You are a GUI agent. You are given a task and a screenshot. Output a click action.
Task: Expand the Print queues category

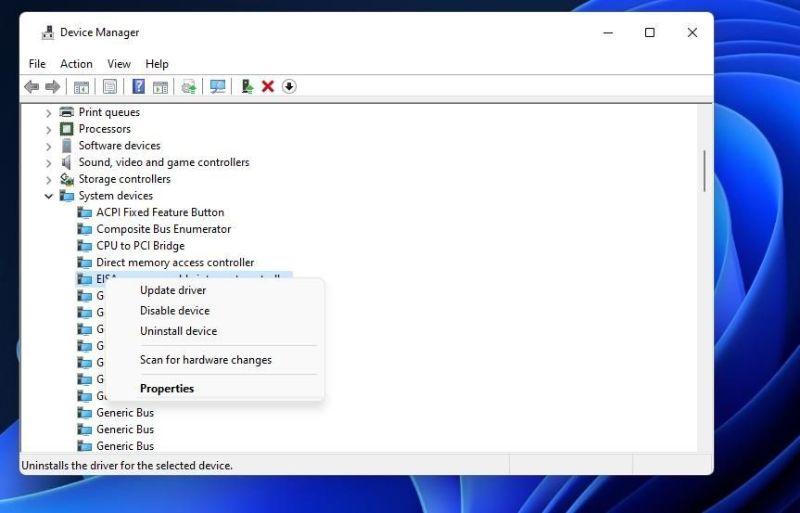point(48,113)
